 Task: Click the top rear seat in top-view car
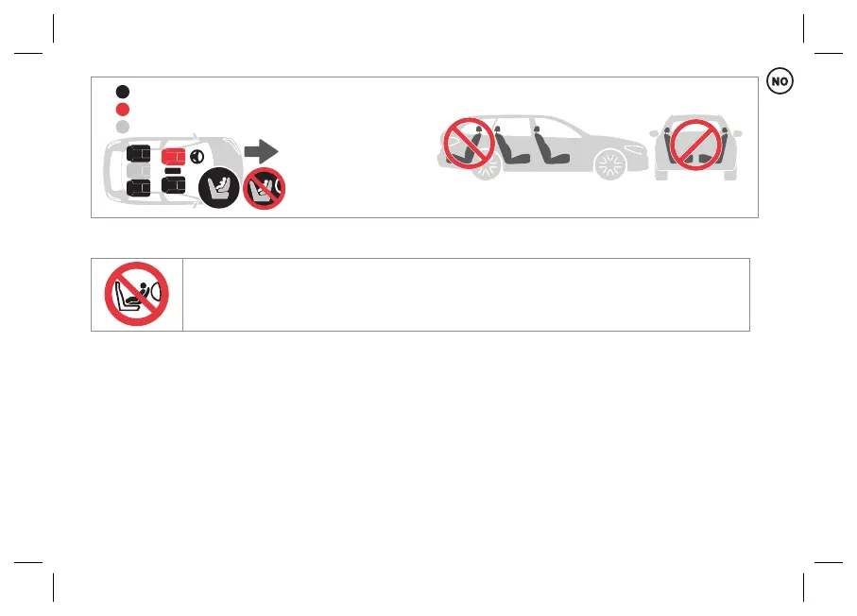point(138,154)
